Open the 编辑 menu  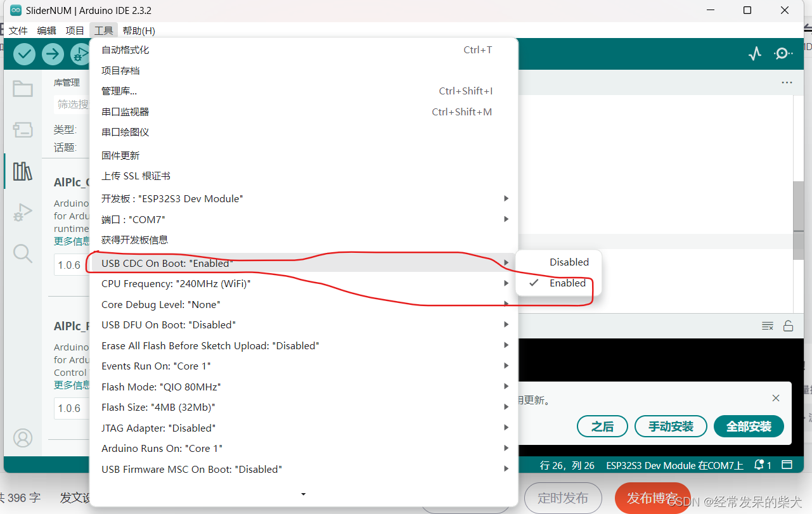pos(46,30)
